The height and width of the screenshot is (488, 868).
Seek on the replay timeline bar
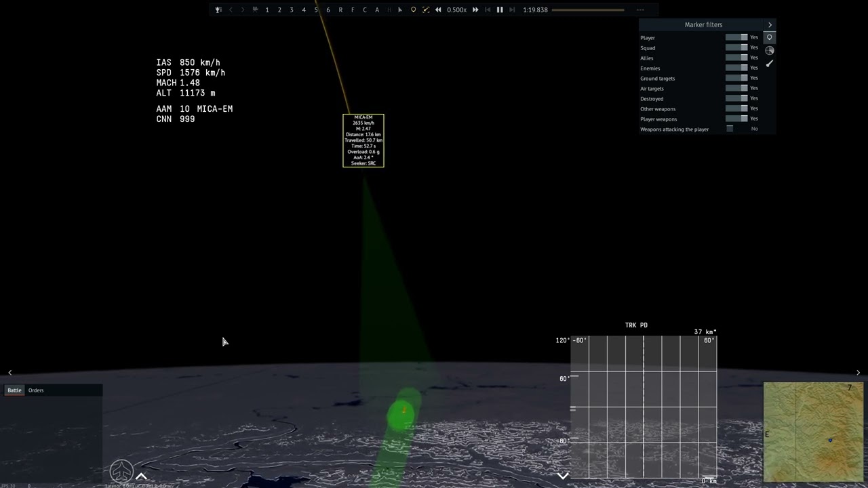click(588, 9)
